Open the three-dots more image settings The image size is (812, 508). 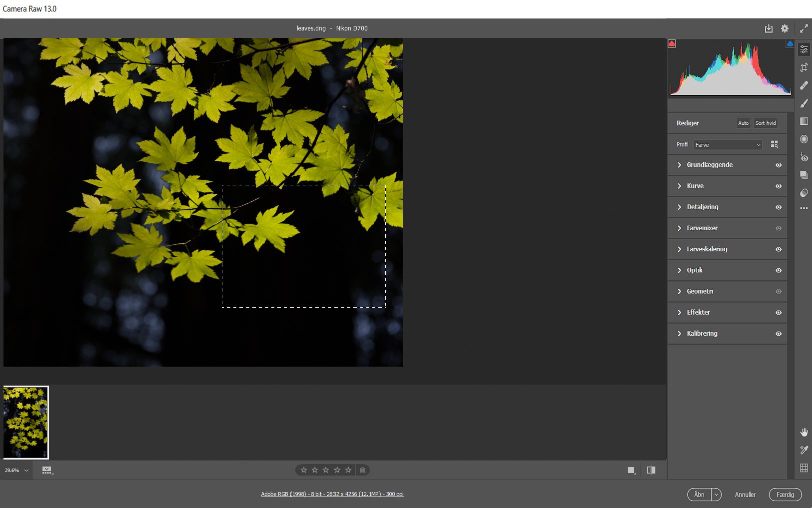pos(804,208)
